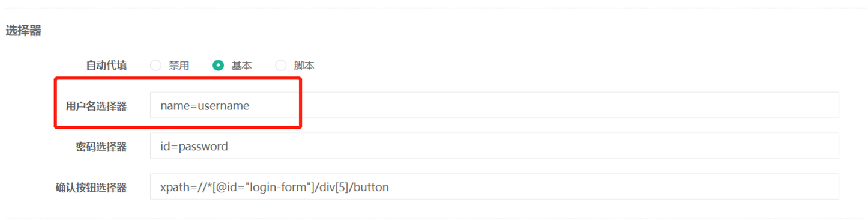Click the 禁用 option text label
868x220 pixels.
tap(179, 66)
